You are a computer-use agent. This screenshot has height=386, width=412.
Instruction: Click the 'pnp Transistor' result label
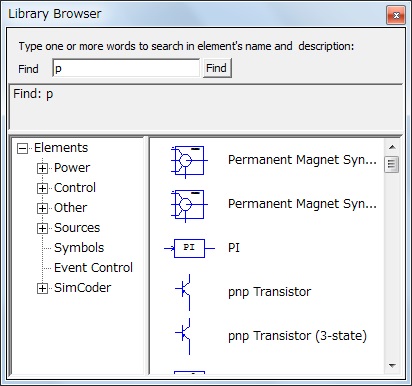pos(269,292)
